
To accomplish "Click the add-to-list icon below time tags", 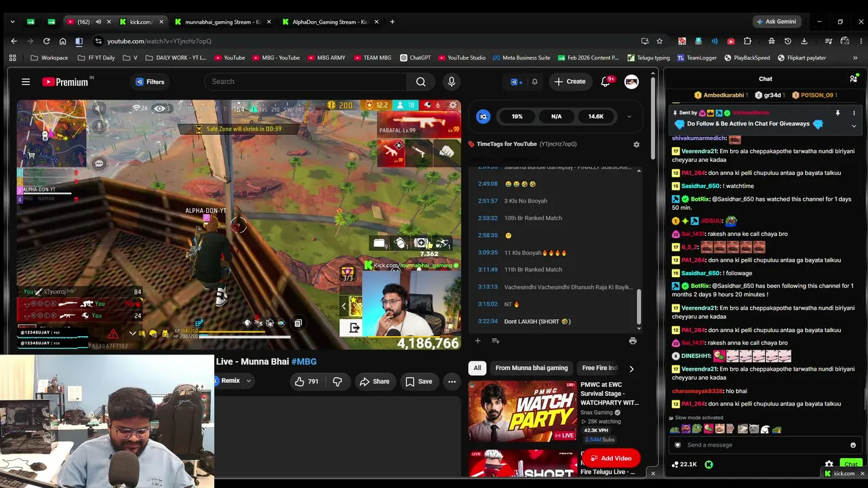I will pyautogui.click(x=495, y=341).
